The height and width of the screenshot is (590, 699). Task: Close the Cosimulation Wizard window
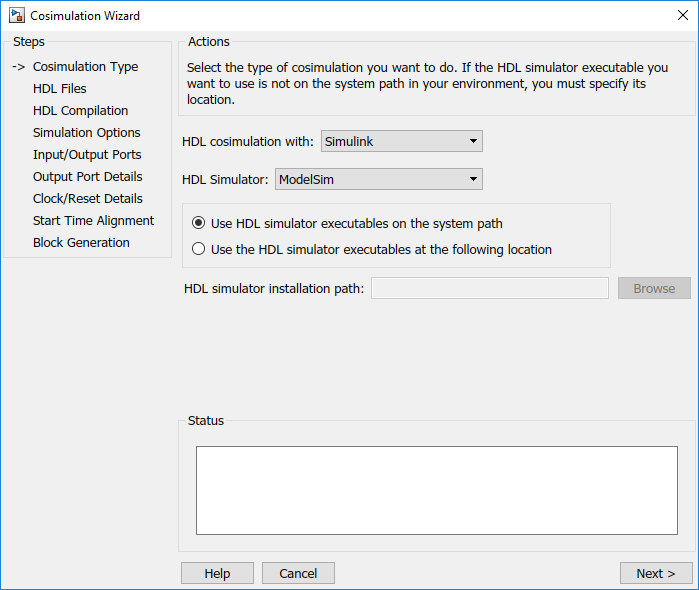coord(682,16)
